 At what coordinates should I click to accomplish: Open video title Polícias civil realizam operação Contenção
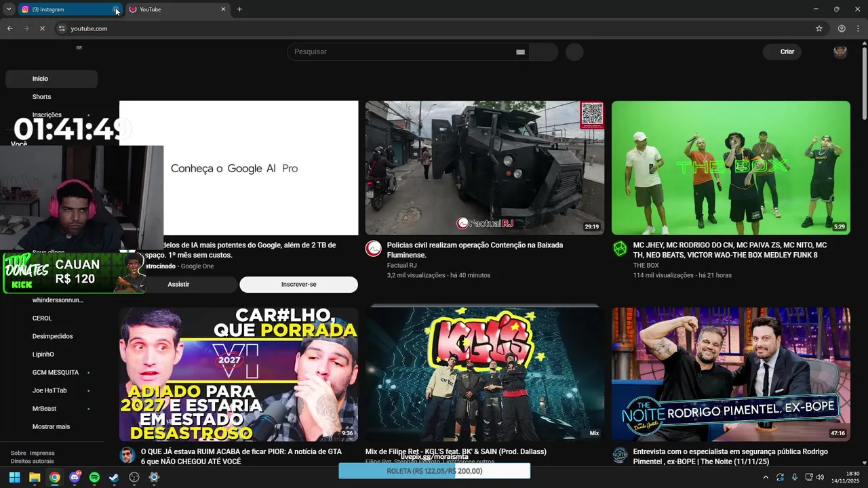[475, 250]
